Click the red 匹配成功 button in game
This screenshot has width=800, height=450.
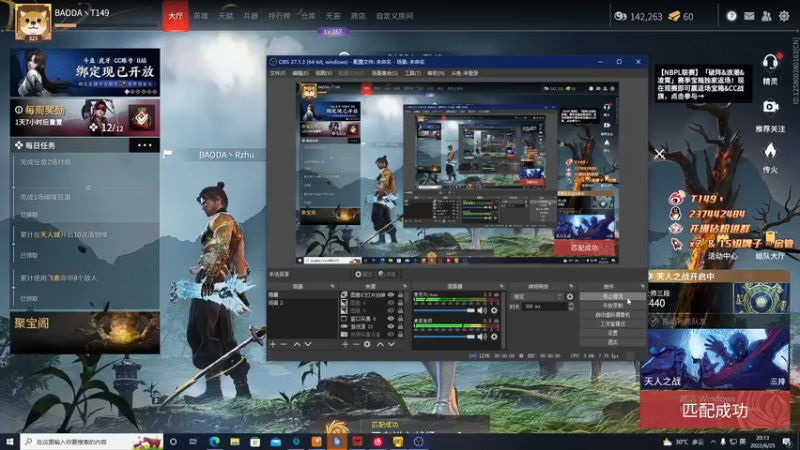tap(715, 410)
